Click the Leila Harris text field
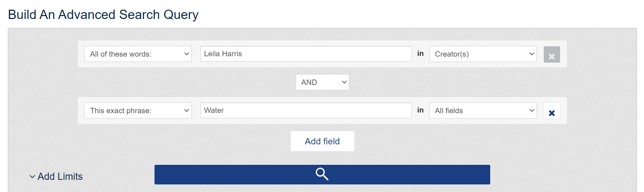The height and width of the screenshot is (192, 644). point(305,54)
